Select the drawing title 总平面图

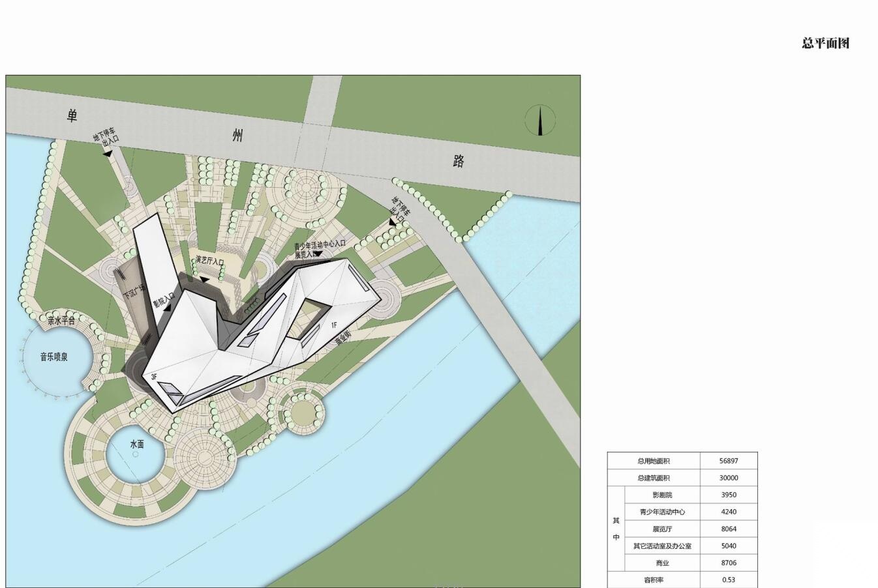826,44
